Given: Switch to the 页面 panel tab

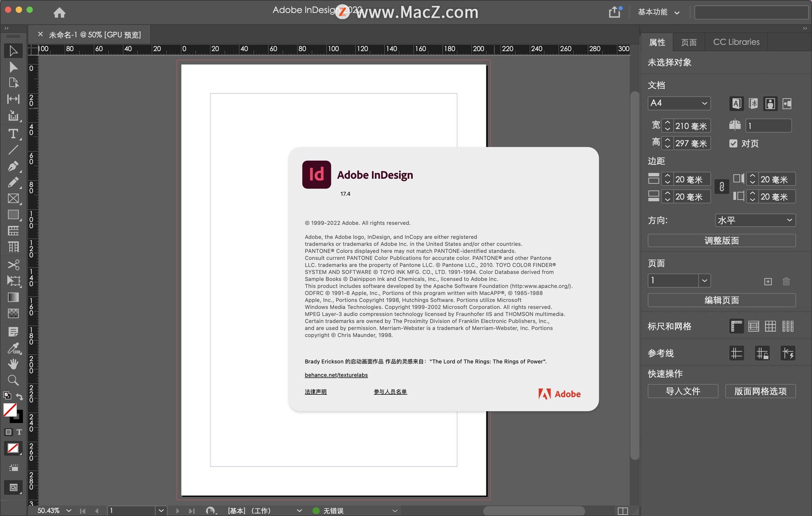Looking at the screenshot, I should [x=689, y=42].
